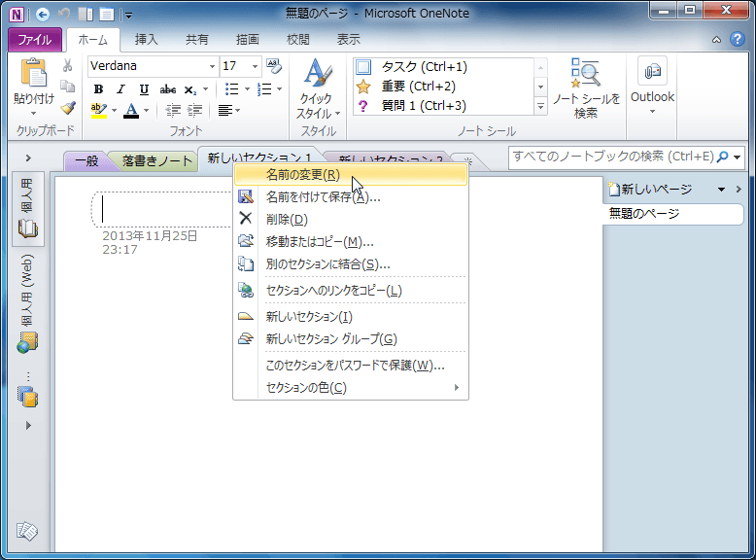Choose Delete (削除) from context menu
756x560 pixels.
351,220
